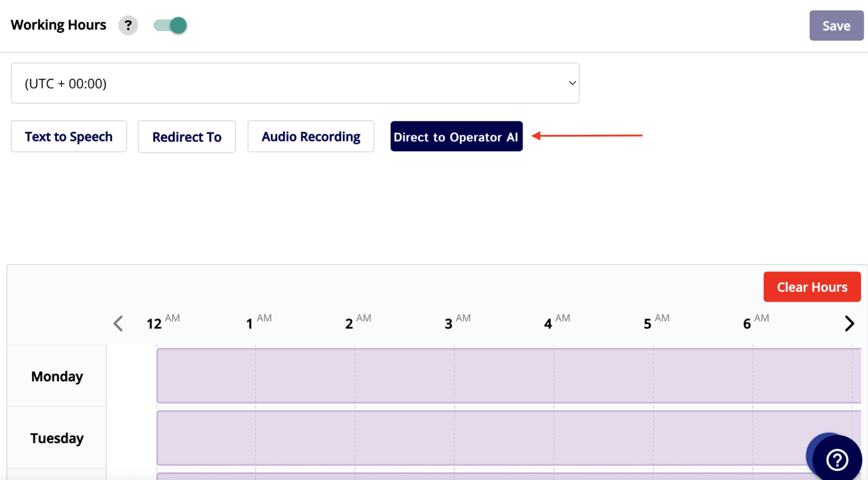Screen dimensions: 868x480
Task: Select the Text to Speech option
Action: [69, 137]
